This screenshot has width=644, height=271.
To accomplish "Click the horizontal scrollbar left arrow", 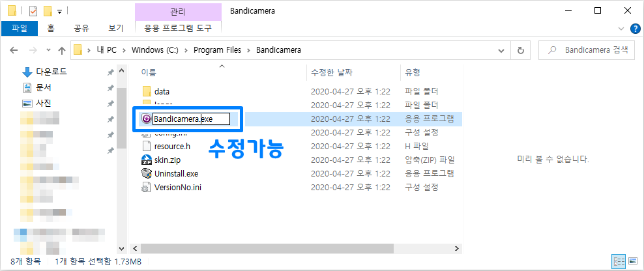I will (134, 248).
